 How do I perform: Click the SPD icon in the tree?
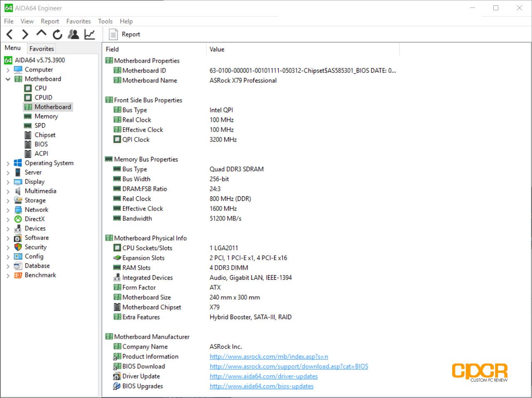28,126
